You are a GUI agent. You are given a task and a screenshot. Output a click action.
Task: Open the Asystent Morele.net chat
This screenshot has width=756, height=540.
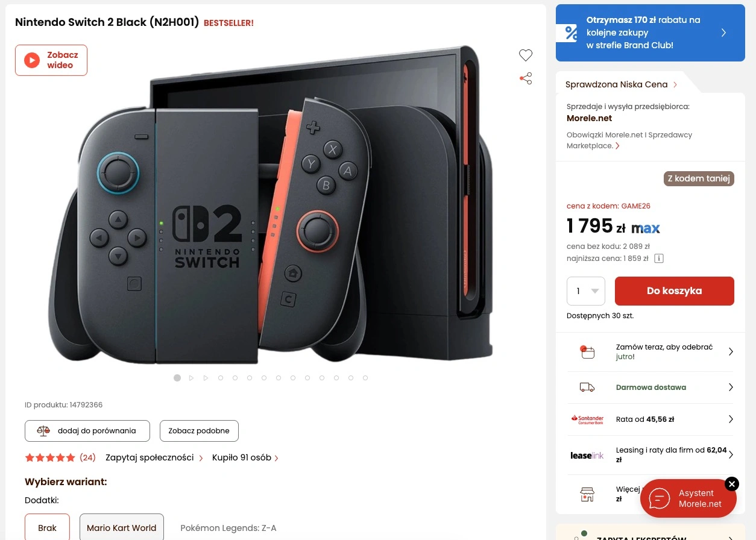pos(688,498)
